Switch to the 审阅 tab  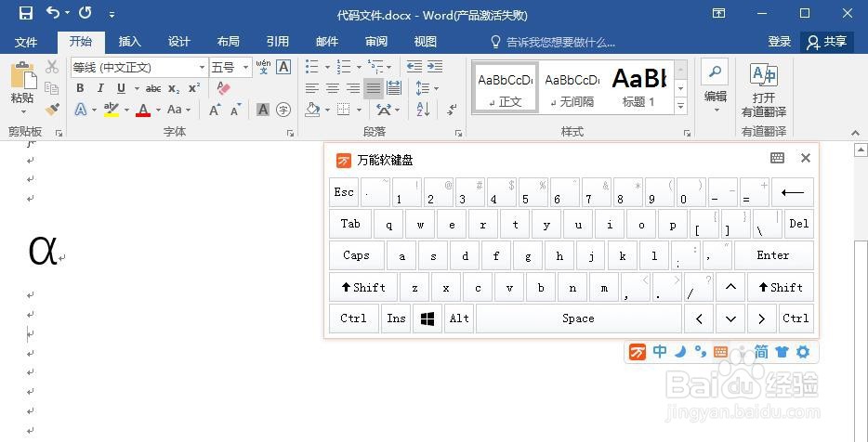click(375, 42)
